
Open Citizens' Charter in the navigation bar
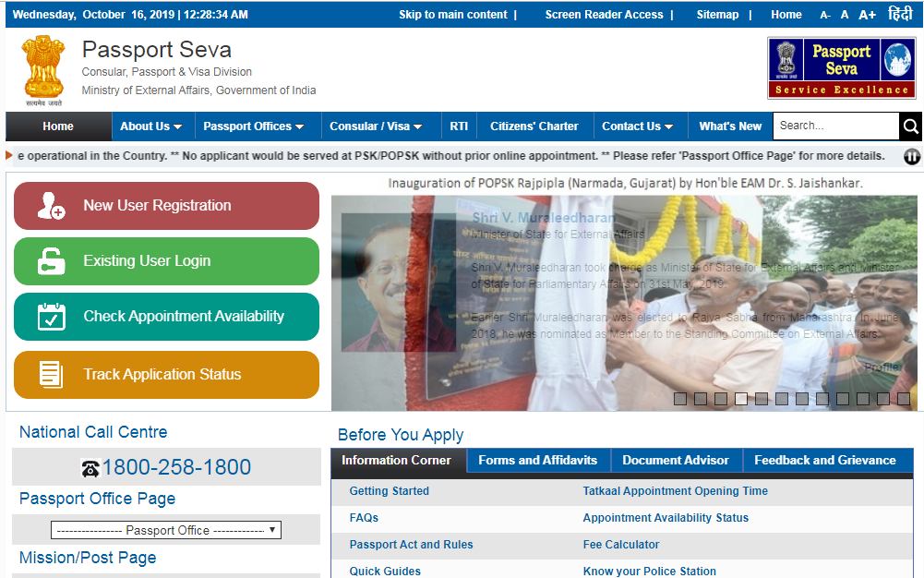click(534, 126)
